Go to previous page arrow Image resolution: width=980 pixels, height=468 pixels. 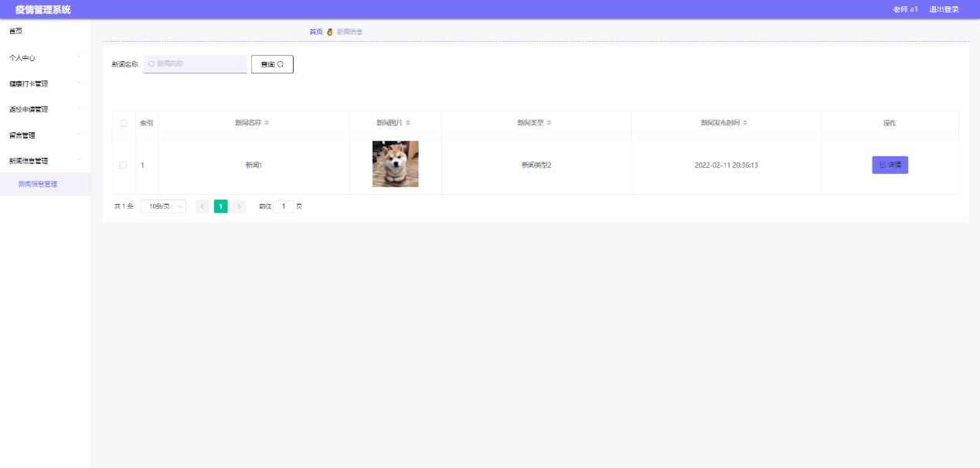(202, 207)
